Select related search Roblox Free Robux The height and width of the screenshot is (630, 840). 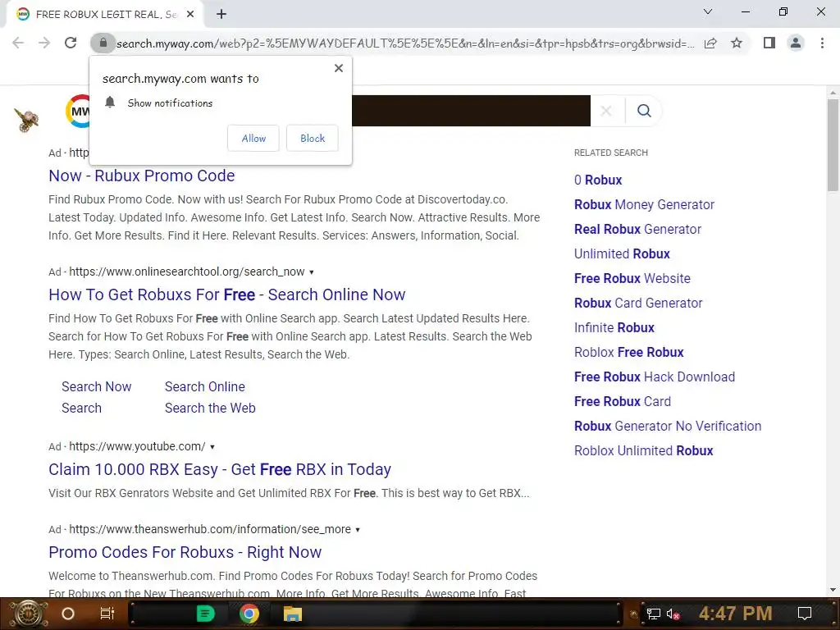click(x=629, y=353)
